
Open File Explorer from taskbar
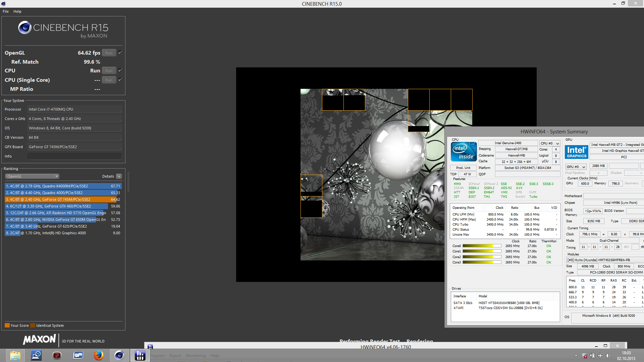pos(15,355)
